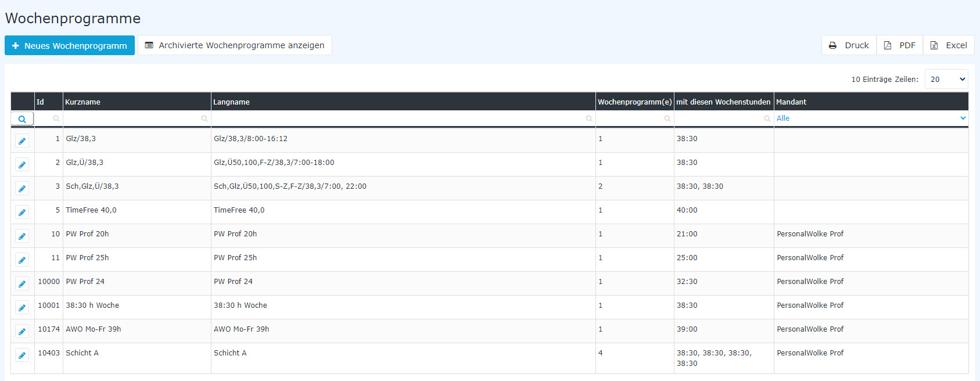The image size is (980, 381).
Task: Click the search magnifier filter button
Action: coord(22,118)
